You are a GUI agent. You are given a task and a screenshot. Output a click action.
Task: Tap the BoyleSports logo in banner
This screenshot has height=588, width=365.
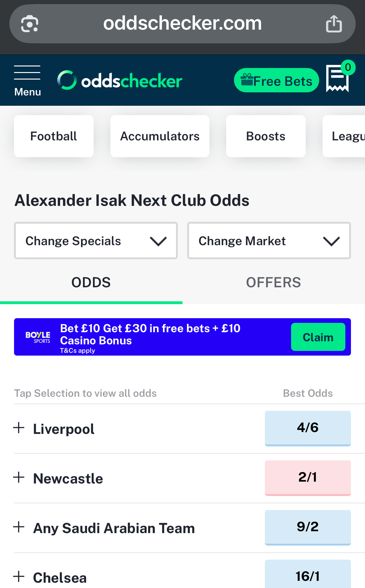coord(38,337)
